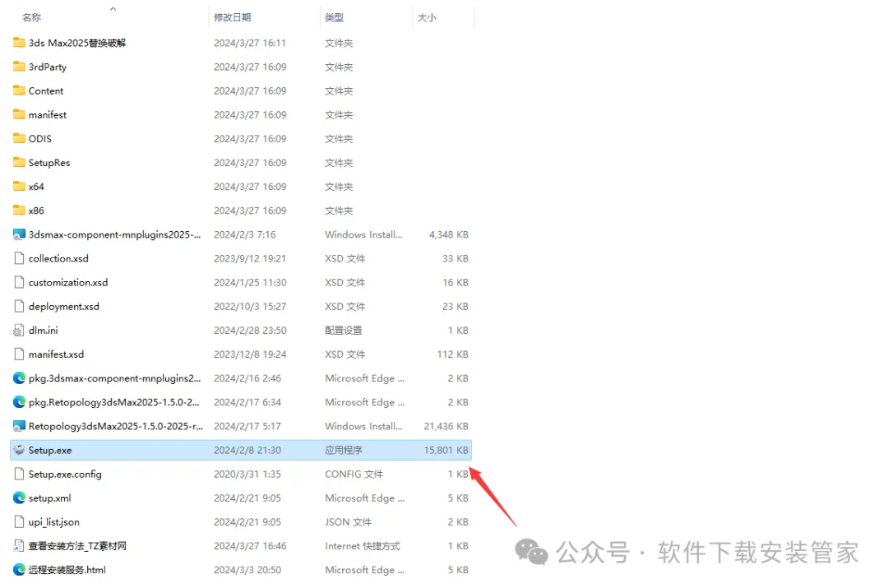This screenshot has height=588, width=888.
Task: Click the SetupRes folder icon
Action: point(19,163)
